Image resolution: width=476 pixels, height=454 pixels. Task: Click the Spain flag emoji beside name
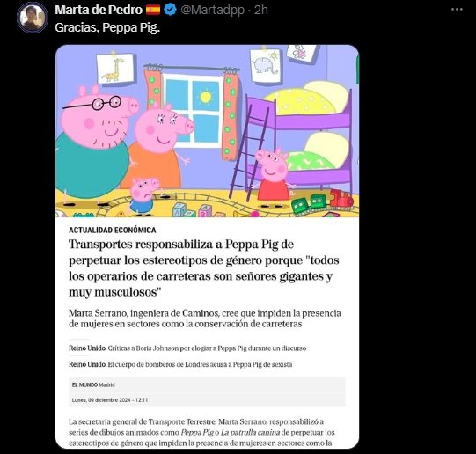[x=153, y=10]
